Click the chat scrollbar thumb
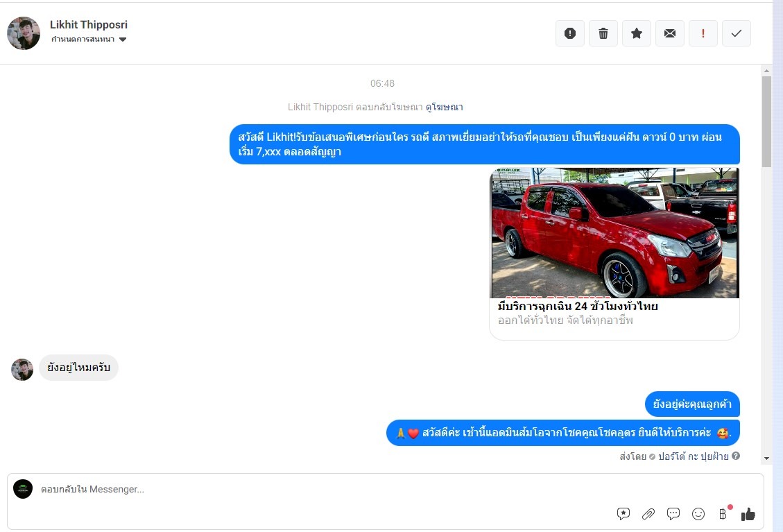 point(766,121)
